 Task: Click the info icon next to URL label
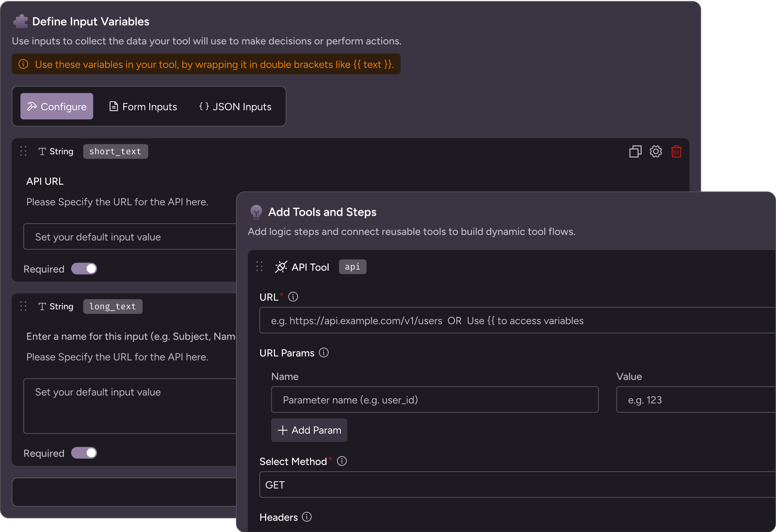pos(293,297)
